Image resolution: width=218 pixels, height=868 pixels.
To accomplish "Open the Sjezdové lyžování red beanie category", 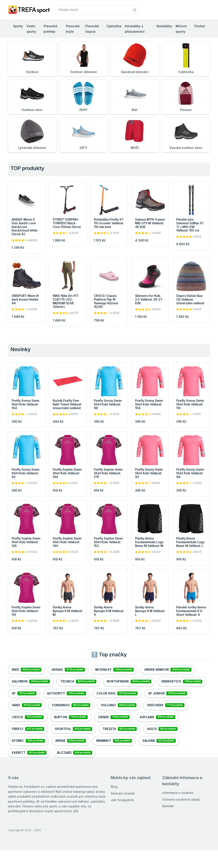I will tap(135, 59).
